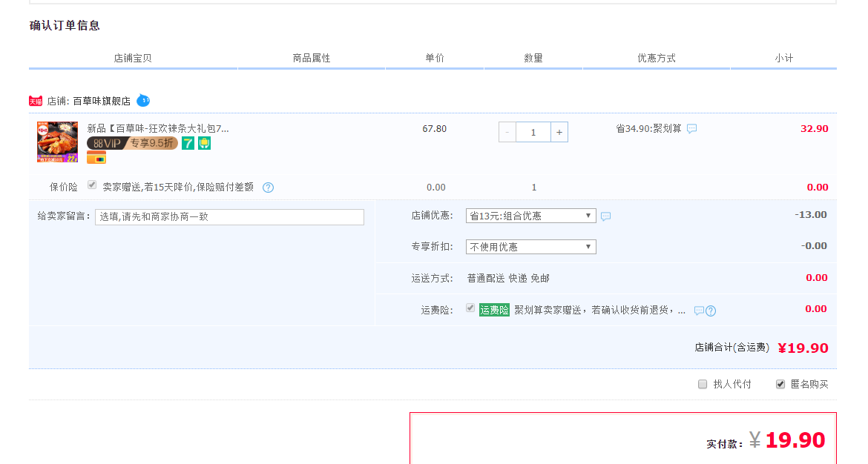Open the comment bubble next to 聚划算 discount
Image resolution: width=868 pixels, height=464 pixels.
(x=691, y=129)
